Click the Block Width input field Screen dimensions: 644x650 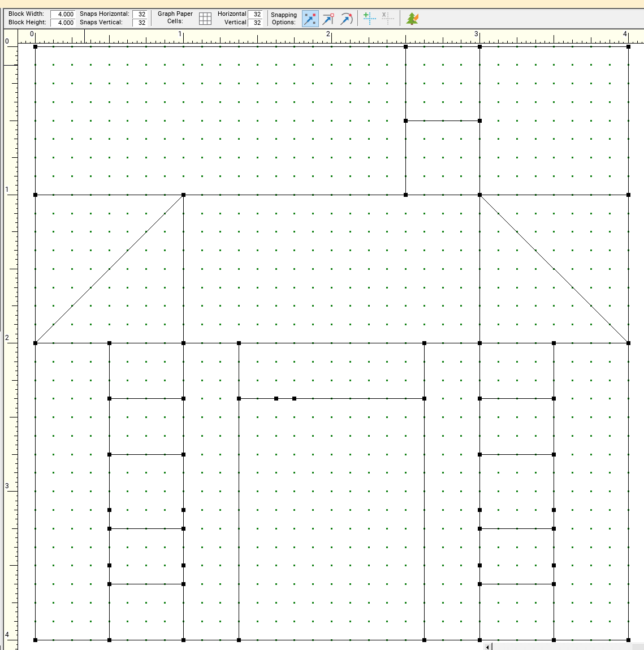63,14
